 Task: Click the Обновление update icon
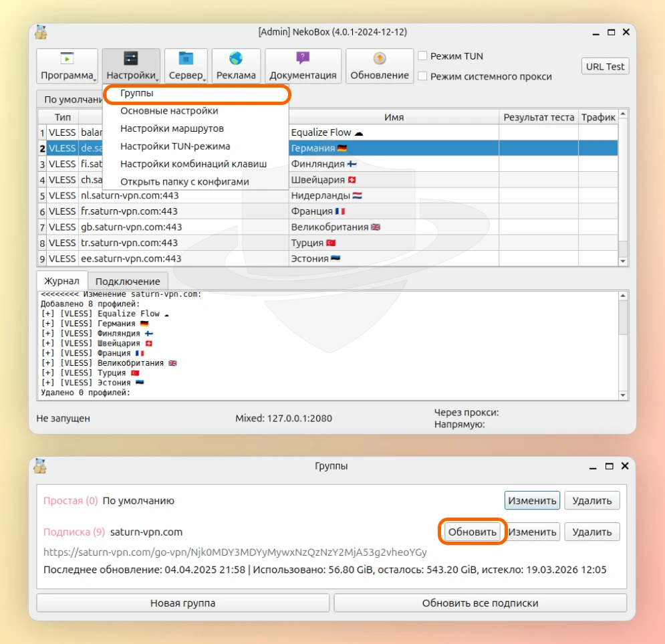(379, 59)
